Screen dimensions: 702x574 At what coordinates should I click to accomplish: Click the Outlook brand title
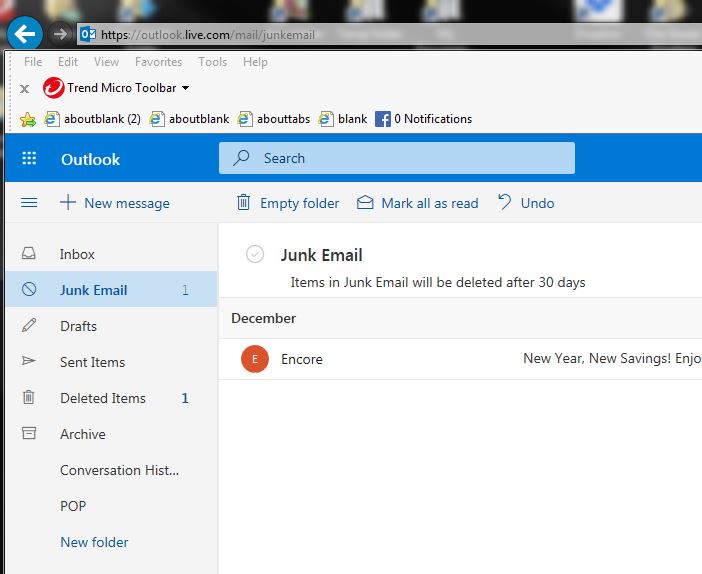pos(90,159)
